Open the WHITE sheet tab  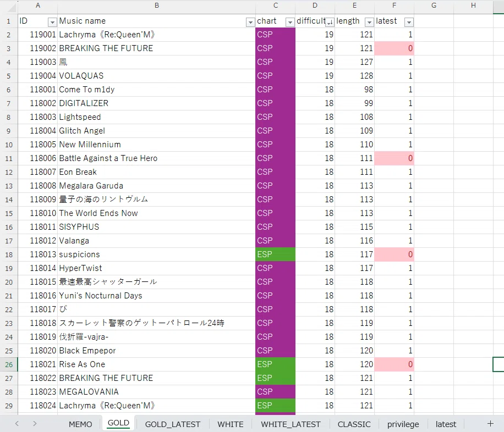click(231, 424)
